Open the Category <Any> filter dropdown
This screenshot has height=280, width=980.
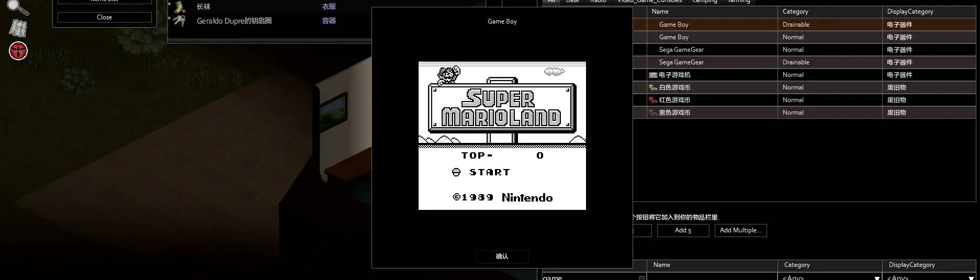830,277
